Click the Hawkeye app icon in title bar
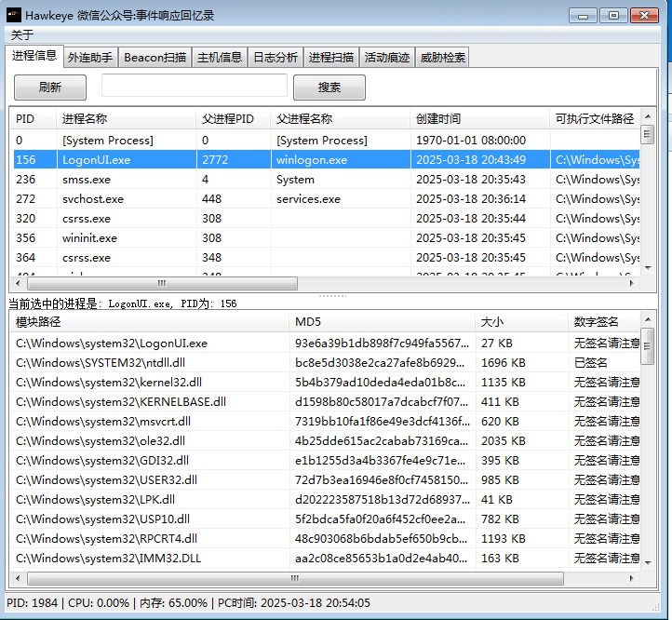Screen dimensions: 672x620 [14, 16]
